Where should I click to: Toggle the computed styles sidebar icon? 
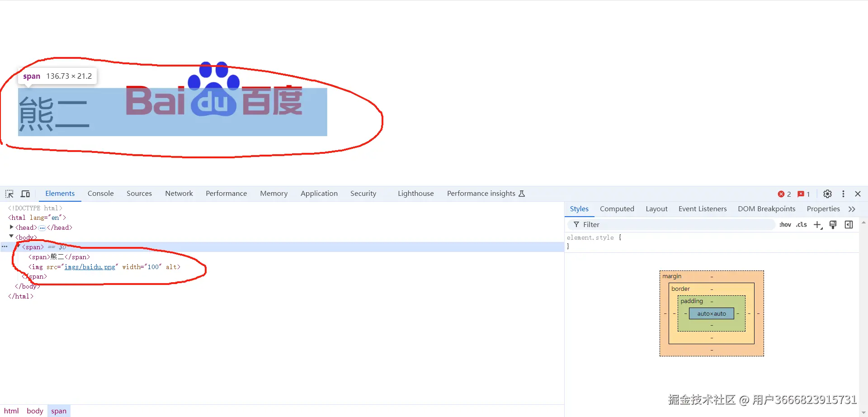point(849,225)
